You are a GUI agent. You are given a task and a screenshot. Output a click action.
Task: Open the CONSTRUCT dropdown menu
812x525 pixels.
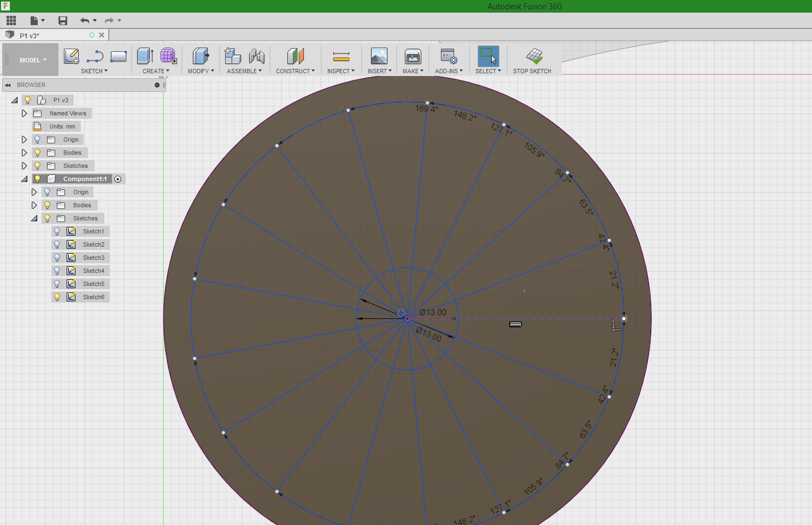pyautogui.click(x=295, y=71)
